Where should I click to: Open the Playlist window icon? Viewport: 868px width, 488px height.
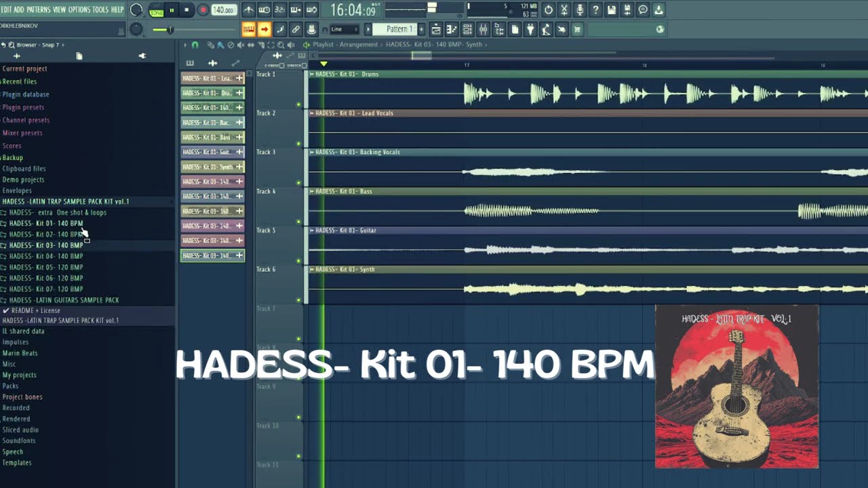pos(436,29)
